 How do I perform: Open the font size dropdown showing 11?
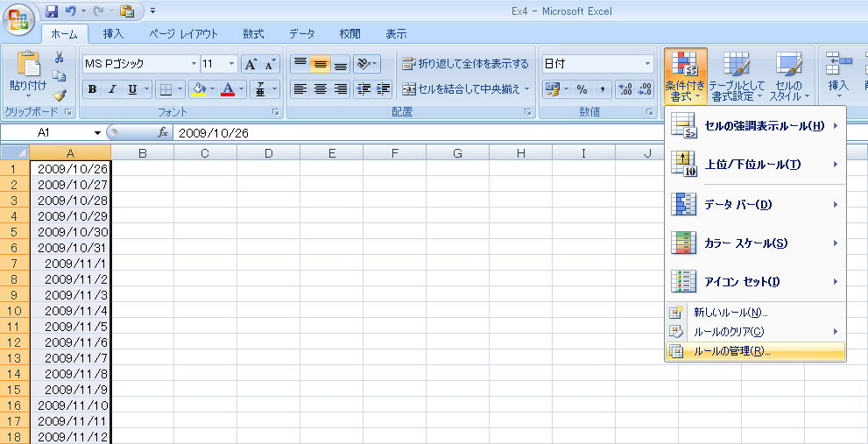tap(232, 64)
